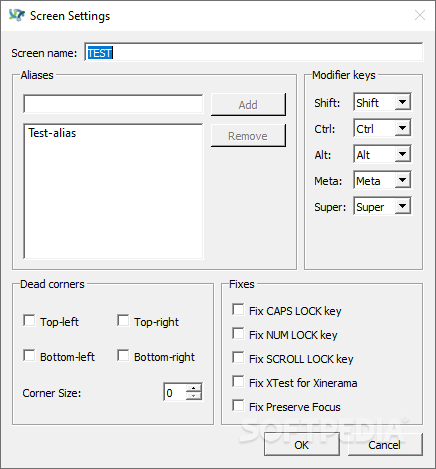436x469 pixels.
Task: Check Fix XTest for Xinerama
Action: tap(238, 381)
